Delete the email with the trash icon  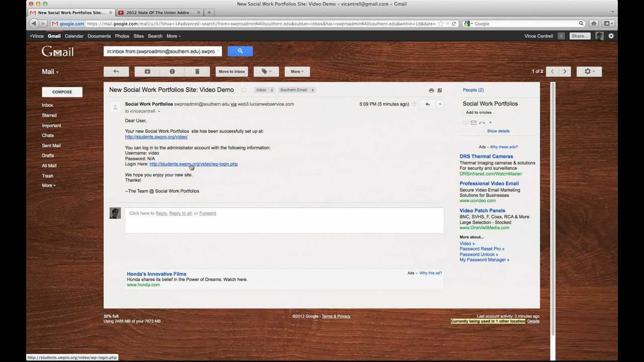(x=197, y=71)
